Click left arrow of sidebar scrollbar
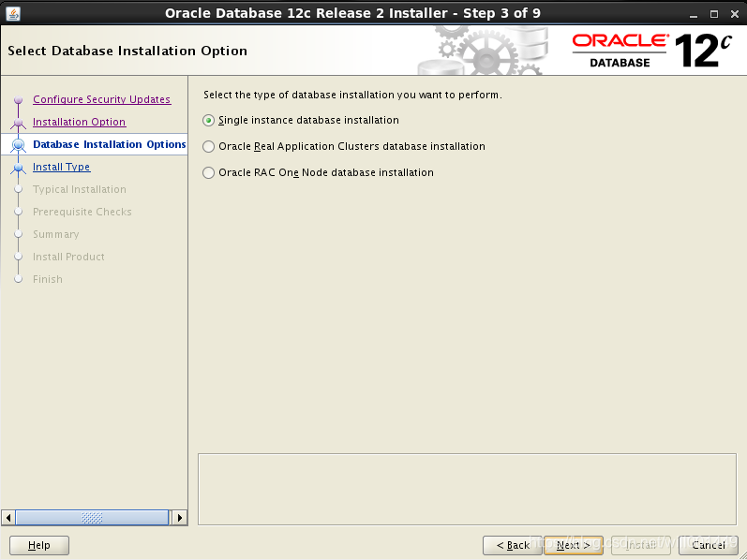Viewport: 747px width, 560px height. (8, 518)
